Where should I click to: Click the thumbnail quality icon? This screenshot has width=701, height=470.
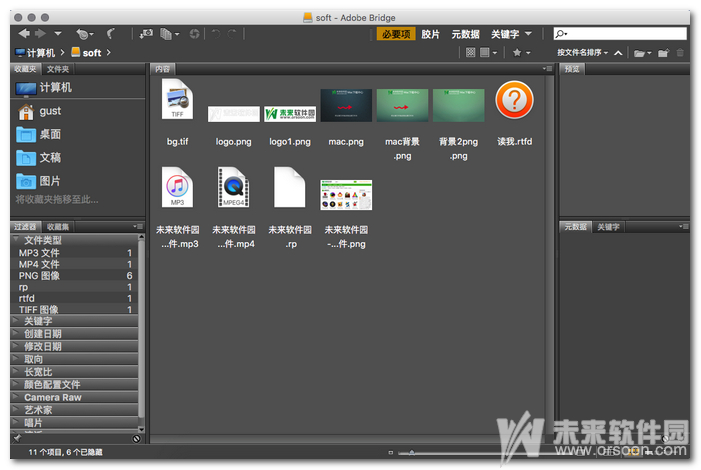coord(470,52)
